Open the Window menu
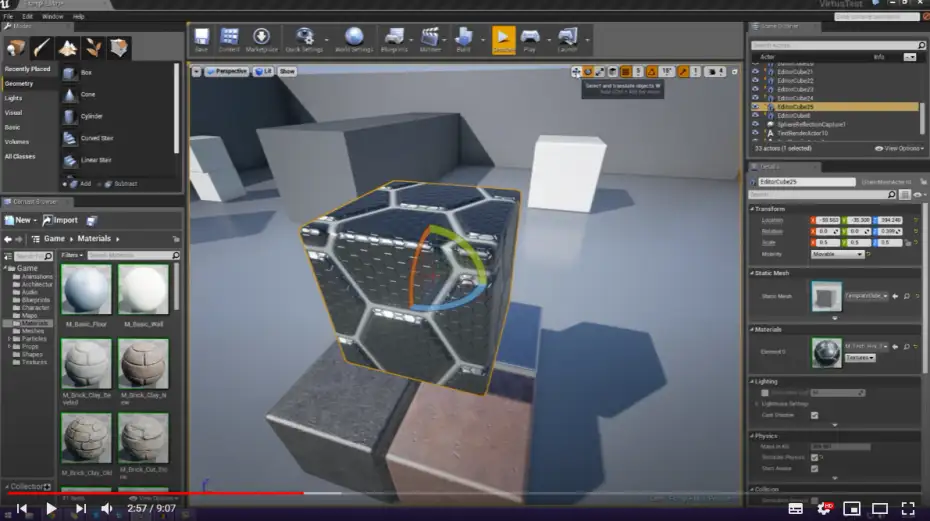 52,17
